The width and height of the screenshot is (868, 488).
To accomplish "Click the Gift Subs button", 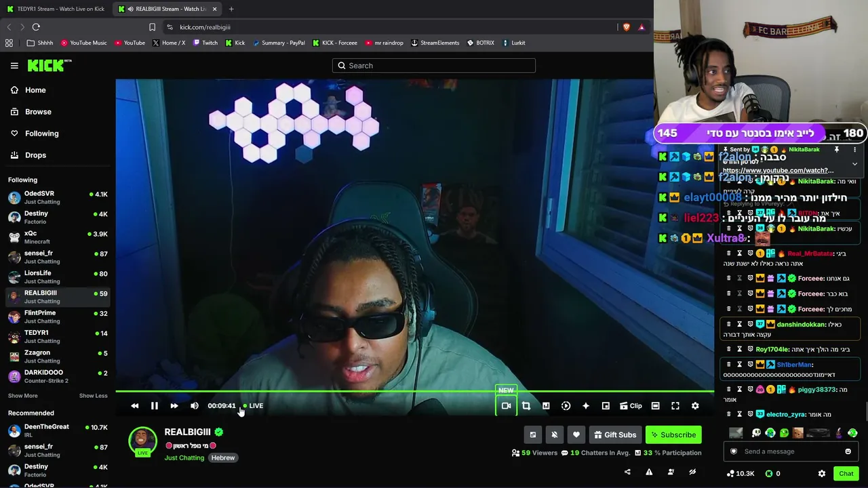I will pyautogui.click(x=615, y=435).
